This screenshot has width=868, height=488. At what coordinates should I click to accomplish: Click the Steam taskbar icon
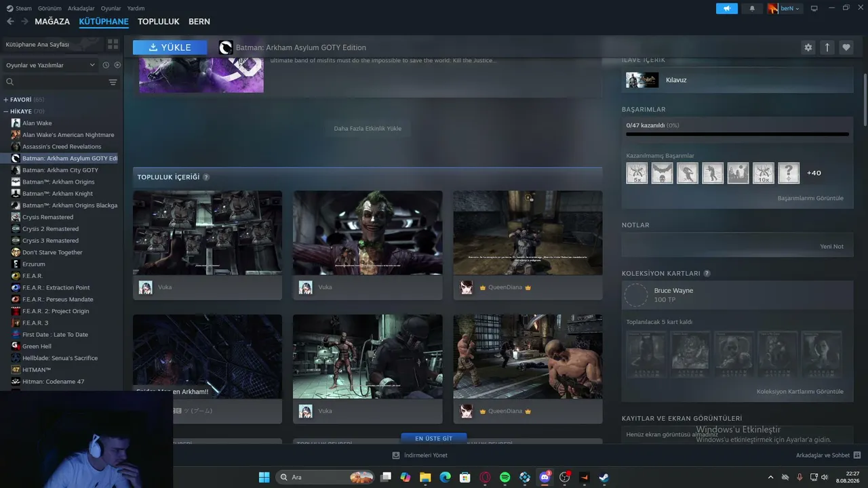[604, 477]
